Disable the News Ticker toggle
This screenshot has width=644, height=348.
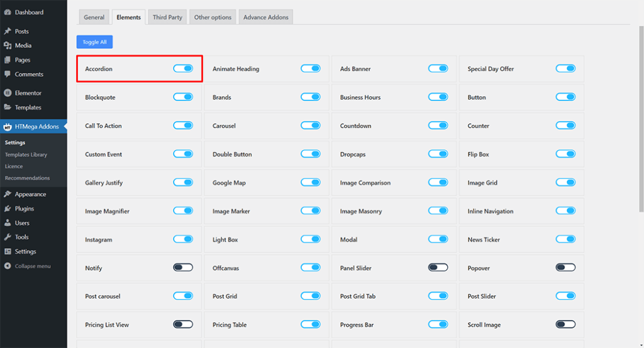click(565, 239)
